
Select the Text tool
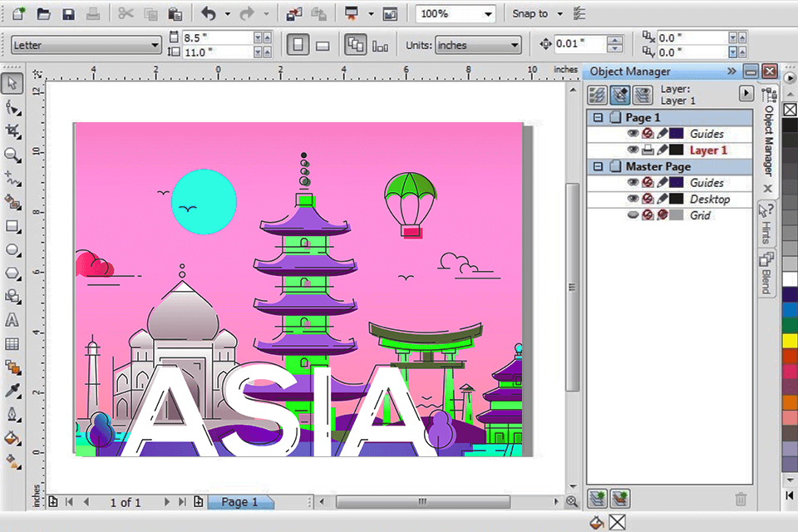[x=12, y=319]
